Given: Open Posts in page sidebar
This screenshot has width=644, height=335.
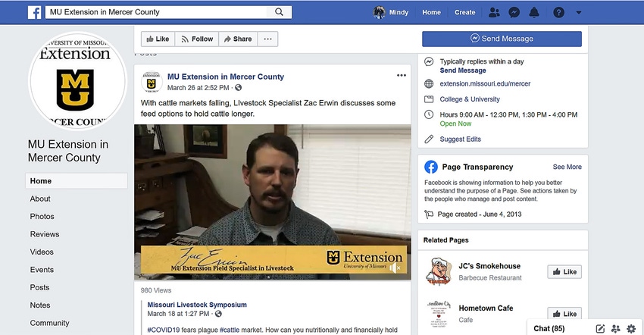Looking at the screenshot, I should point(39,287).
